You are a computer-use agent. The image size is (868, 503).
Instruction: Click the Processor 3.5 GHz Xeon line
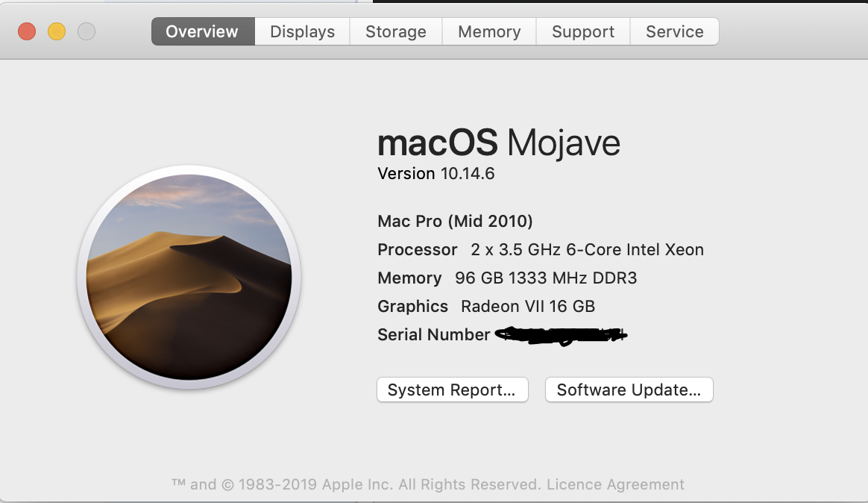(541, 249)
